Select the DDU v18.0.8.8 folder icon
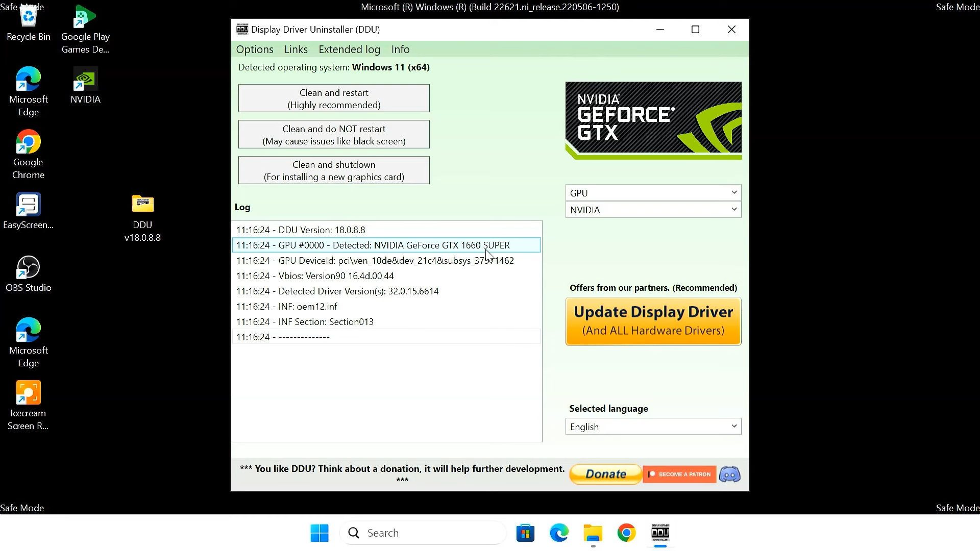980x551 pixels. [142, 218]
